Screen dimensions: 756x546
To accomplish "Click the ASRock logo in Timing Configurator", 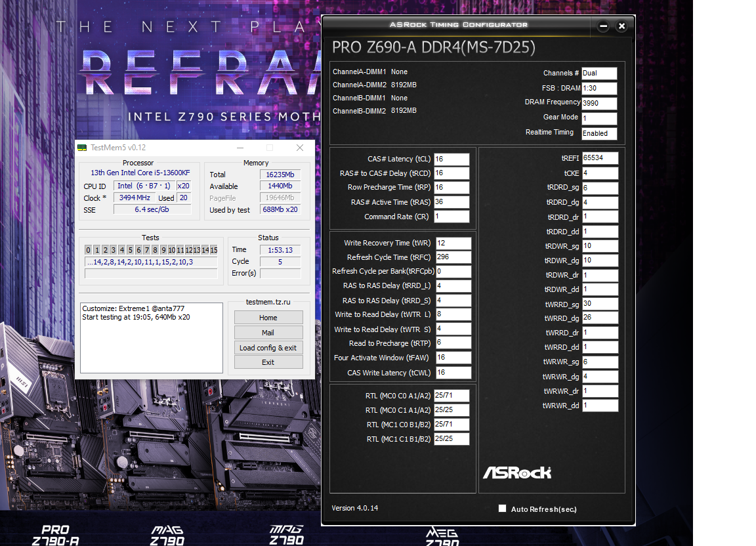I will pyautogui.click(x=517, y=472).
